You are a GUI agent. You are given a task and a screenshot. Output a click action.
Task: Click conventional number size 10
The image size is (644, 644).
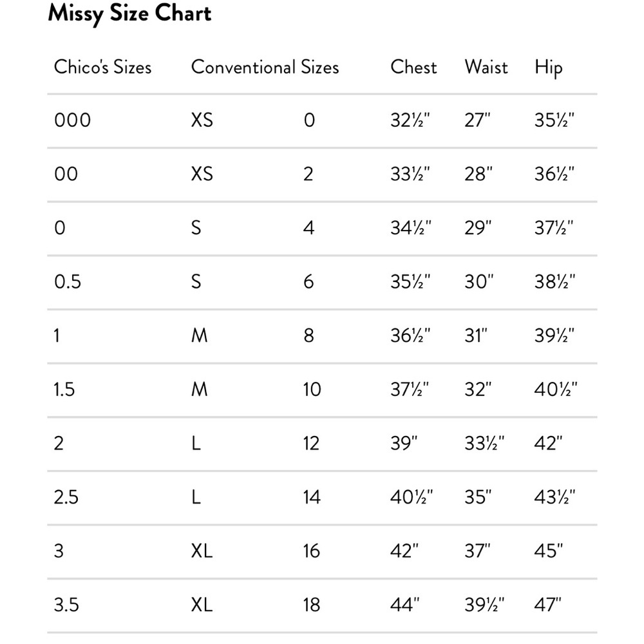pos(312,390)
